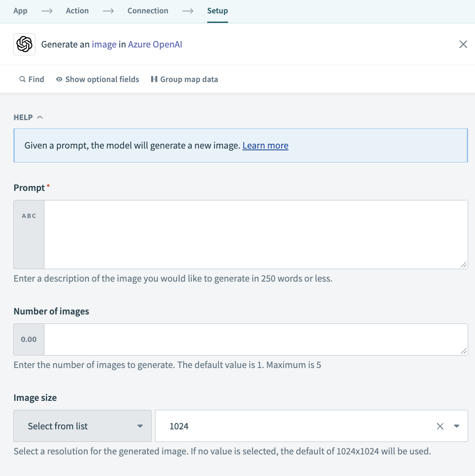
Task: Click inside the Number of images input
Action: 255,339
